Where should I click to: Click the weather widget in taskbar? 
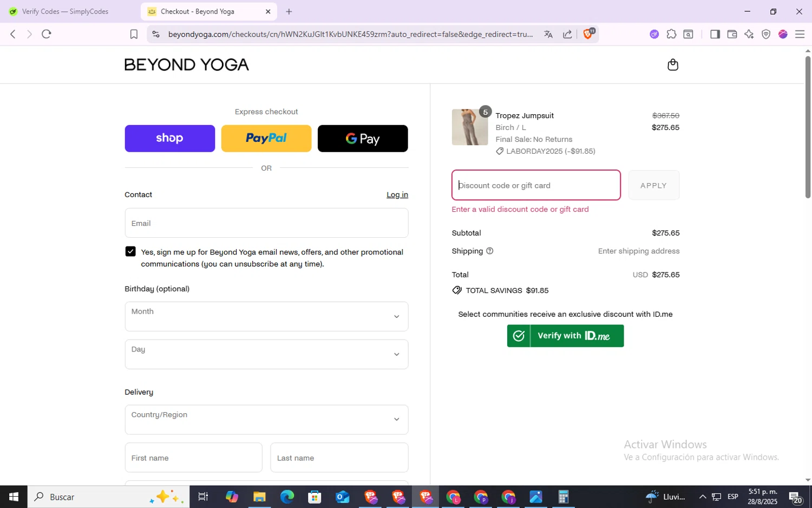(666, 497)
